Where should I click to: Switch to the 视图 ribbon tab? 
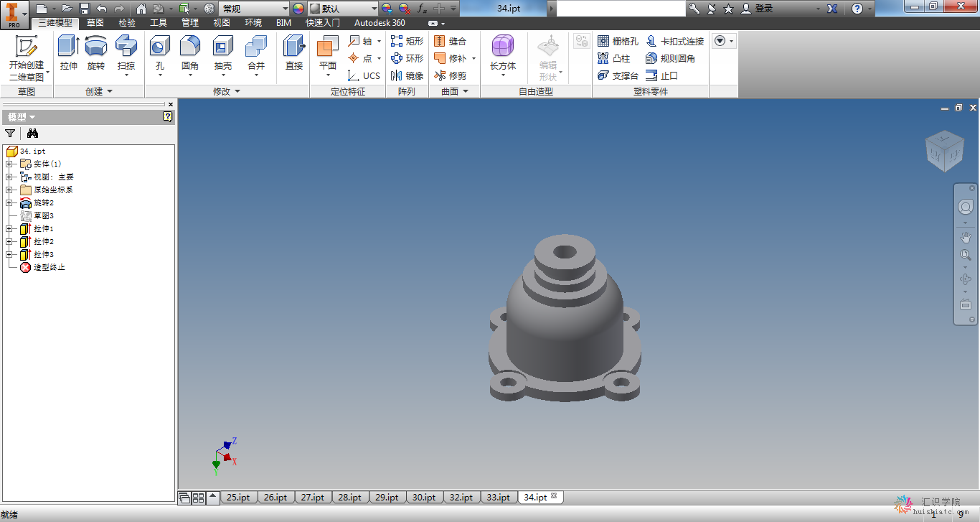pyautogui.click(x=222, y=23)
